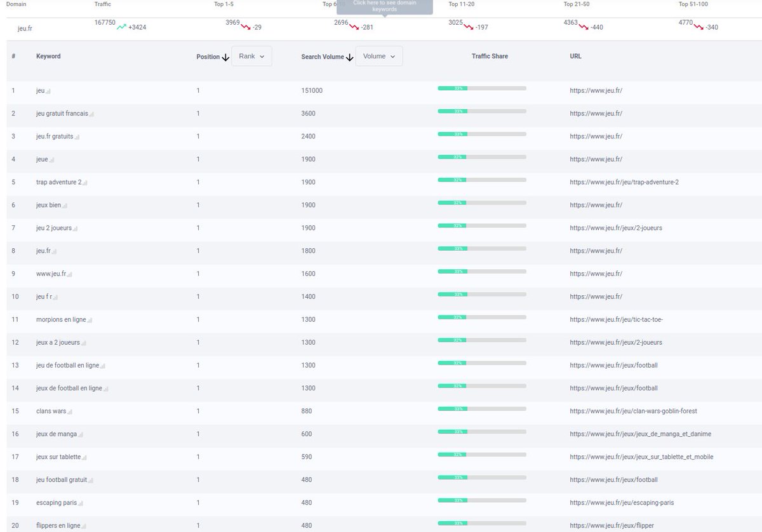
Task: Open the jeux_de_manga_et_danime URL
Action: tap(641, 434)
